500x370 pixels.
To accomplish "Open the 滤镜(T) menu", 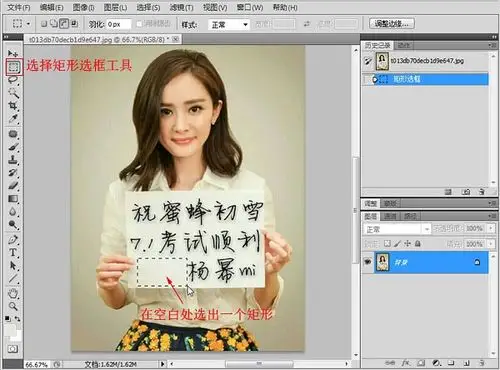I will click(181, 7).
